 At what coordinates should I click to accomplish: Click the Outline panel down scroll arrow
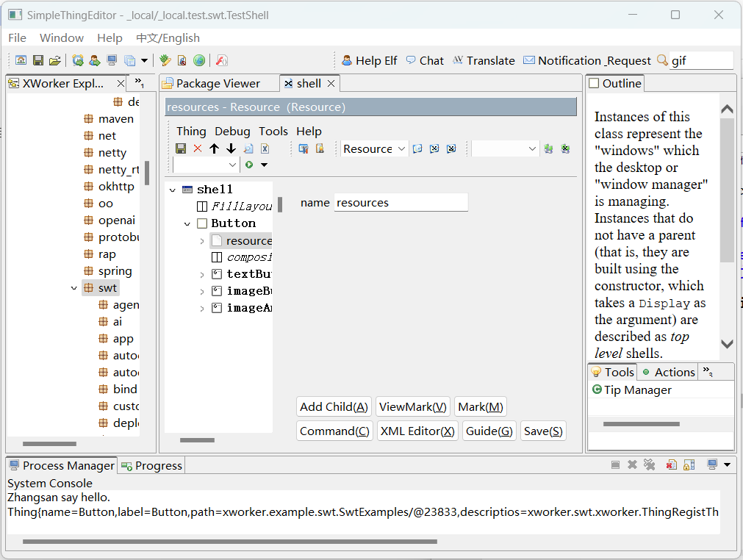727,344
